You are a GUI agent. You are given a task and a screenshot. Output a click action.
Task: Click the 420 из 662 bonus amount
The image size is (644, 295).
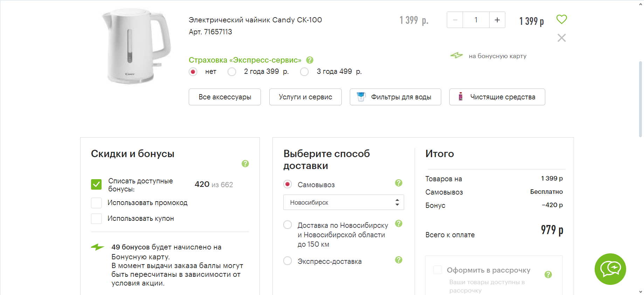point(214,184)
